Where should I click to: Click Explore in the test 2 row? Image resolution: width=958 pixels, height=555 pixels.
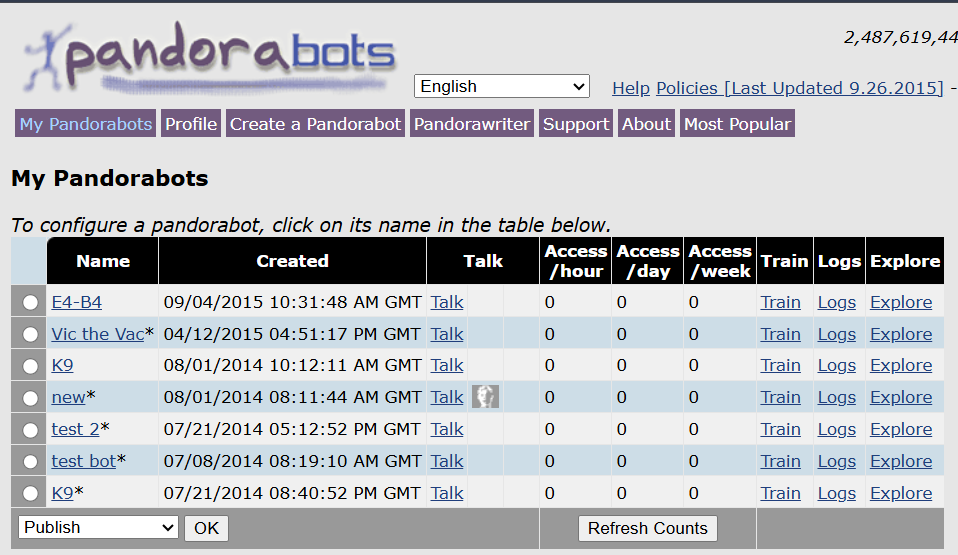(x=901, y=429)
